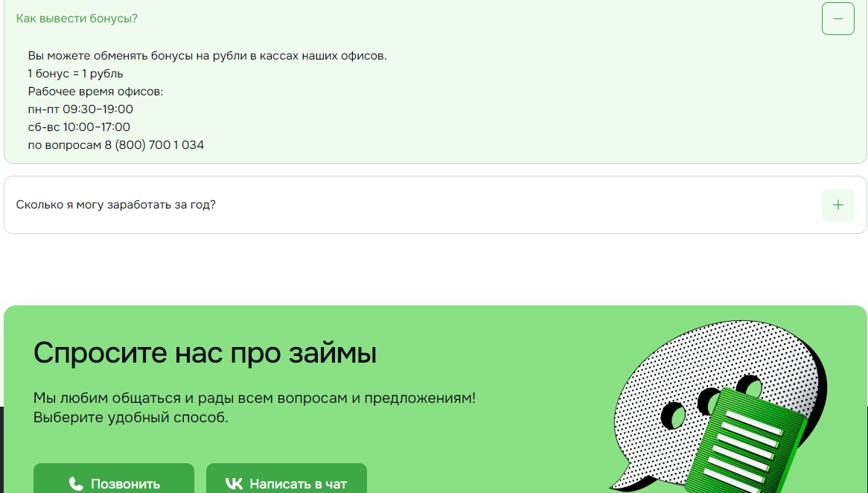Collapse the "Как вывести бонусы?" question title
Viewport: 868px width, 493px height.
coord(77,19)
